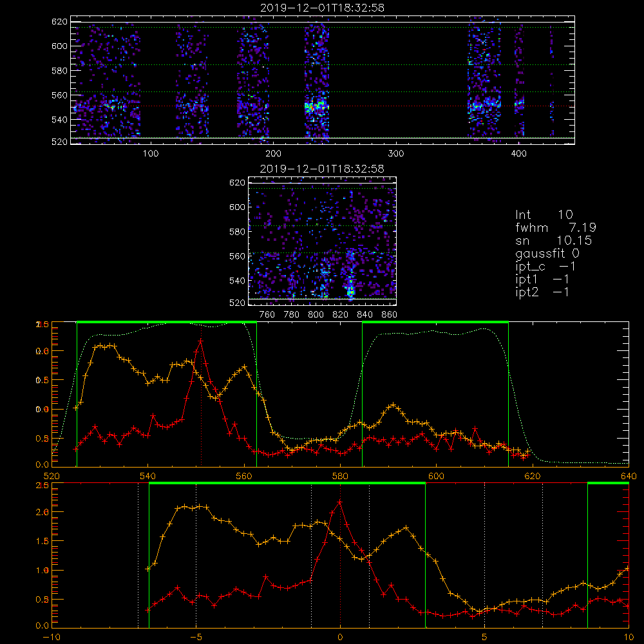Select the 'fwhm 7.19' readout
The width and height of the screenshot is (644, 644).
[x=556, y=227]
